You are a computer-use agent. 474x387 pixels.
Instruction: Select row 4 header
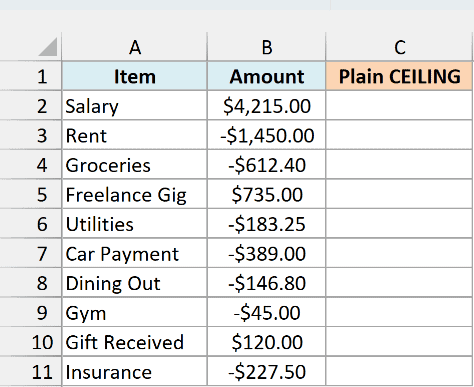pos(31,165)
